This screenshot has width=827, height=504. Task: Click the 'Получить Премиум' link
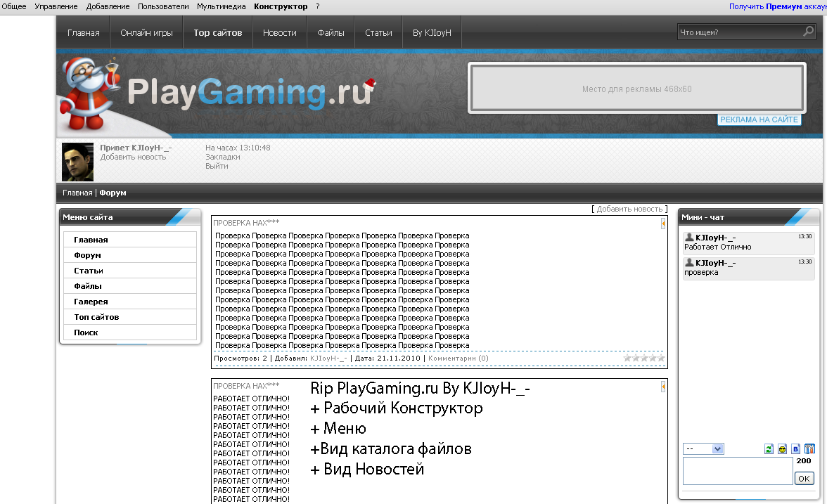coord(777,6)
